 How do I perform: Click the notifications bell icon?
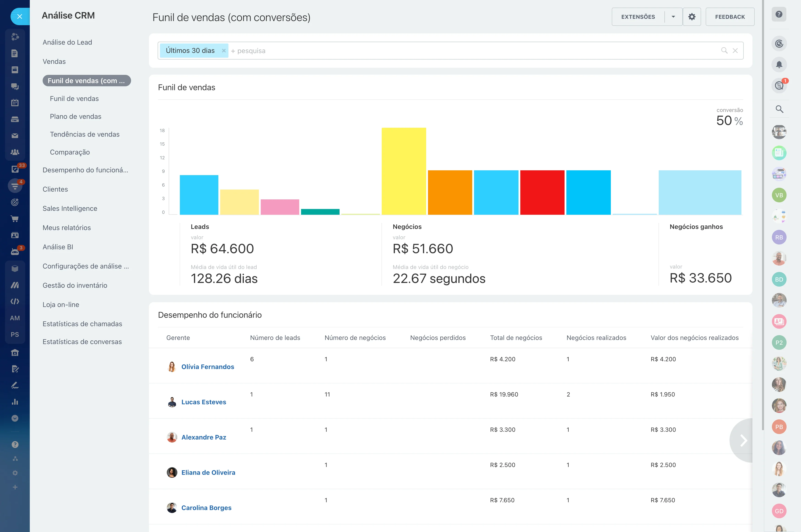[779, 65]
